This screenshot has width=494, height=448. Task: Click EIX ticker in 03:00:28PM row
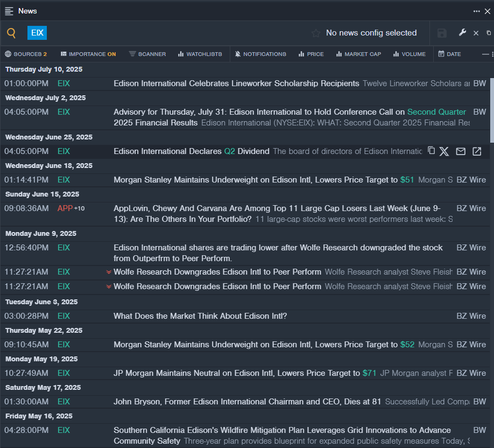pos(63,316)
